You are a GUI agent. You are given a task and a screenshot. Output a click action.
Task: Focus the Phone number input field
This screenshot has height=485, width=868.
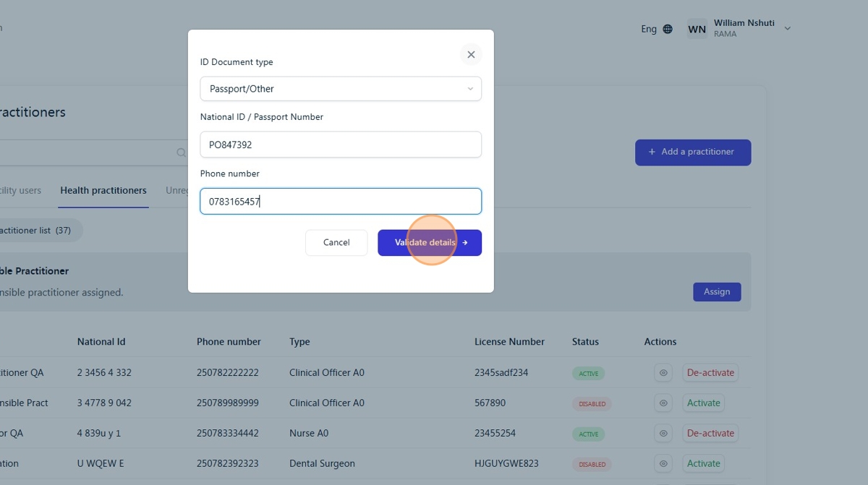[x=341, y=202]
